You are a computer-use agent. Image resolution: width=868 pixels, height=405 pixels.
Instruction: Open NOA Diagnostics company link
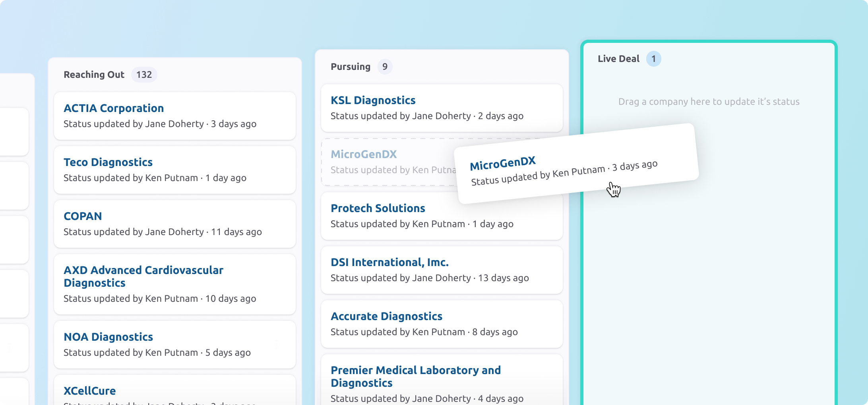[108, 337]
